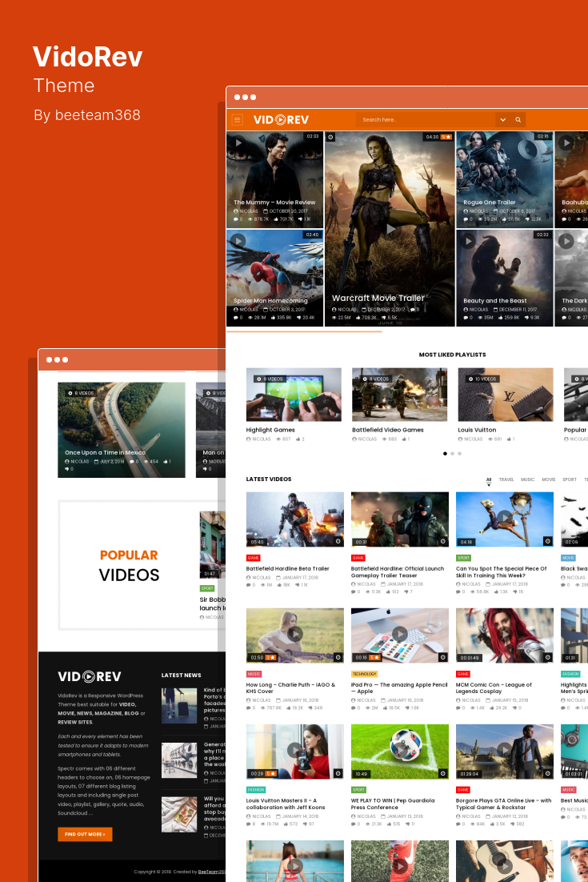588x882 pixels.
Task: Open the Louis Vuitton playlist thumbnail
Action: pos(506,395)
